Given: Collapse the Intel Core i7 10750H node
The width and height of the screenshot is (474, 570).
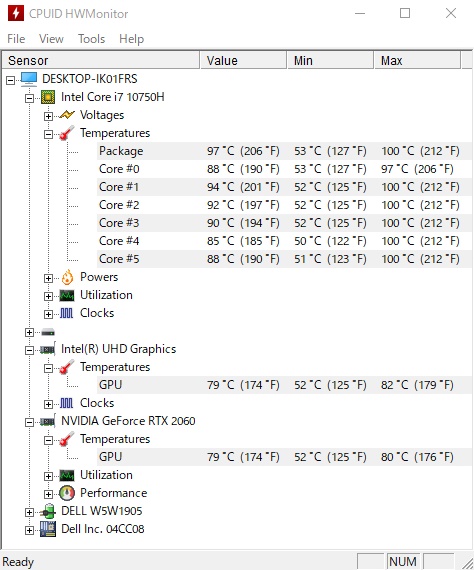Looking at the screenshot, I should (29, 98).
